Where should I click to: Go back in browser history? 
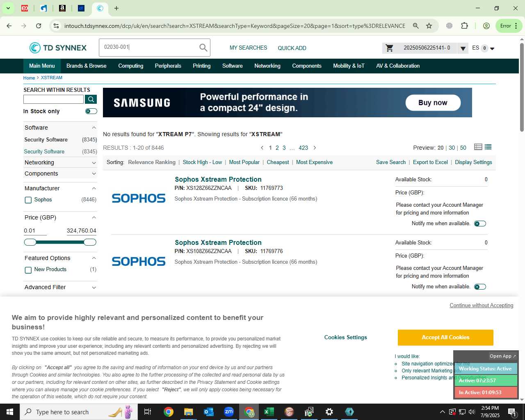[x=9, y=26]
